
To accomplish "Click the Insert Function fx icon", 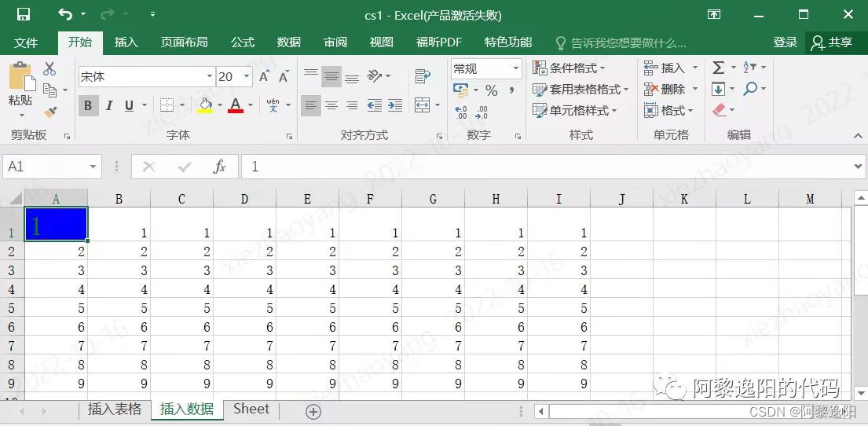I will pos(220,167).
